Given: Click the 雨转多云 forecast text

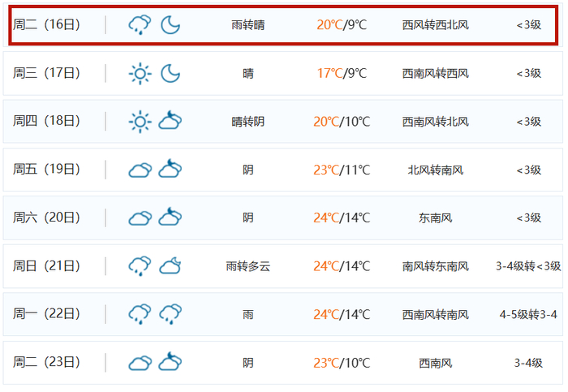Looking at the screenshot, I should coord(247,266).
